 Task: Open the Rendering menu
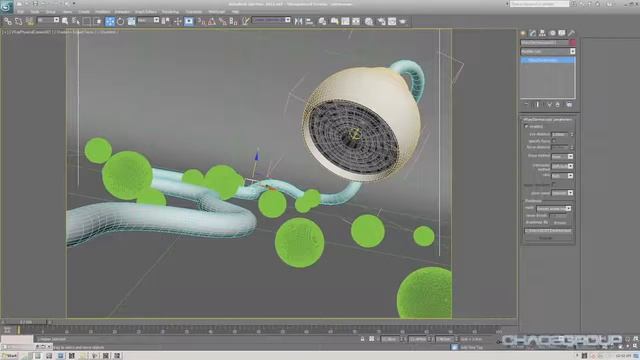(x=170, y=12)
